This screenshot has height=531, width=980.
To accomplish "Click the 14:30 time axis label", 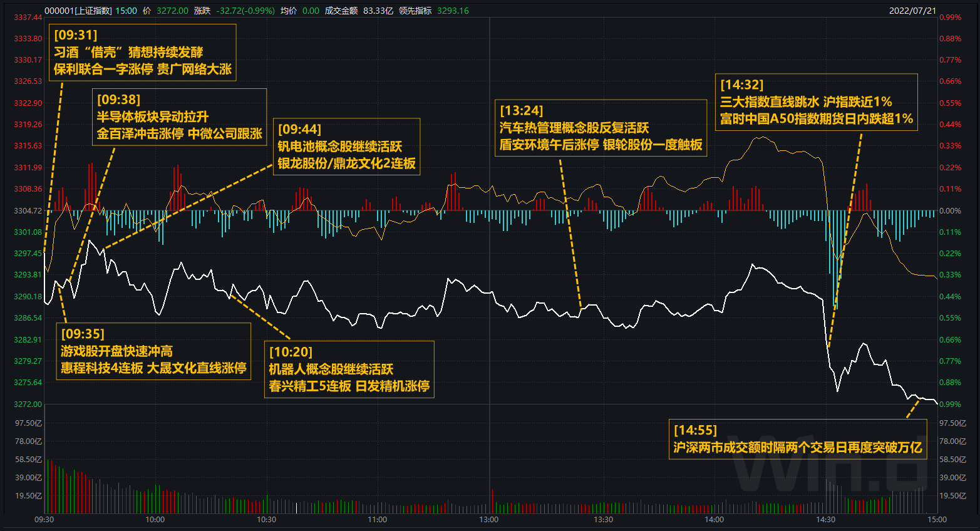I will click(826, 520).
